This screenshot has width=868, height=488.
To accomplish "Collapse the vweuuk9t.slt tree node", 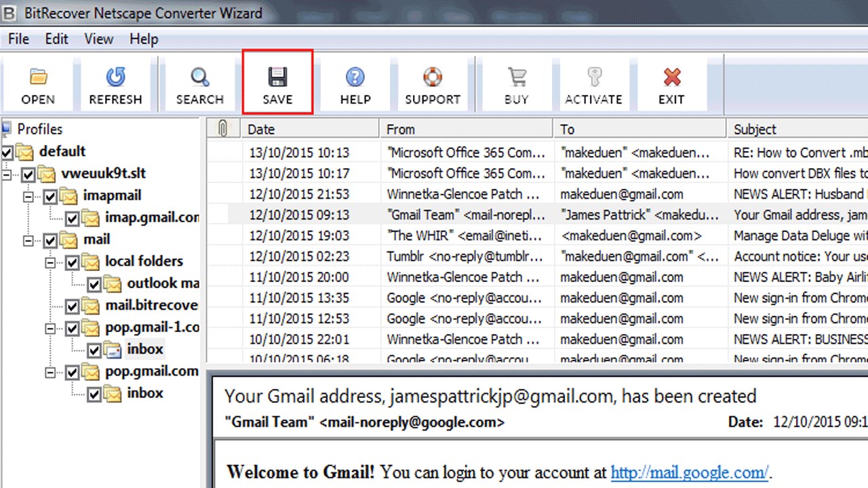I will pyautogui.click(x=7, y=175).
